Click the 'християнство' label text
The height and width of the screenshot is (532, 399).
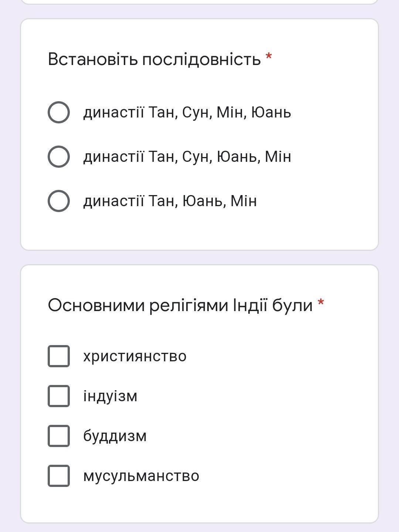[x=135, y=357]
